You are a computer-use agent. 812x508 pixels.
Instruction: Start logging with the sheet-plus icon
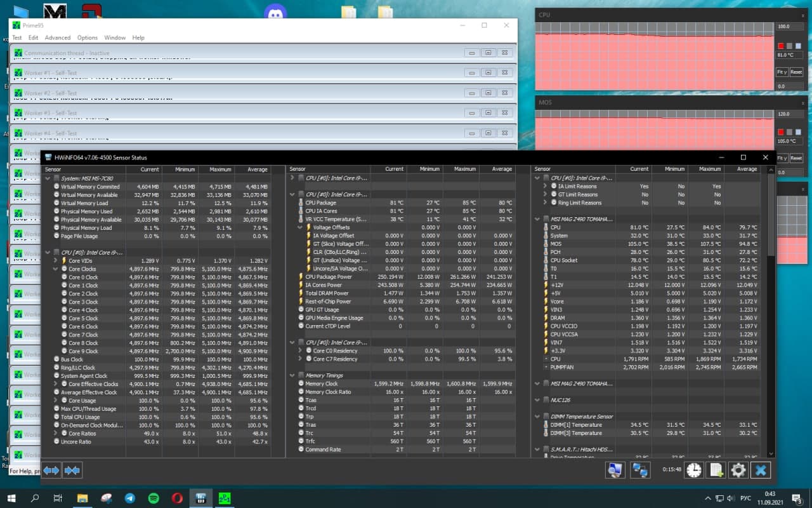pos(716,470)
